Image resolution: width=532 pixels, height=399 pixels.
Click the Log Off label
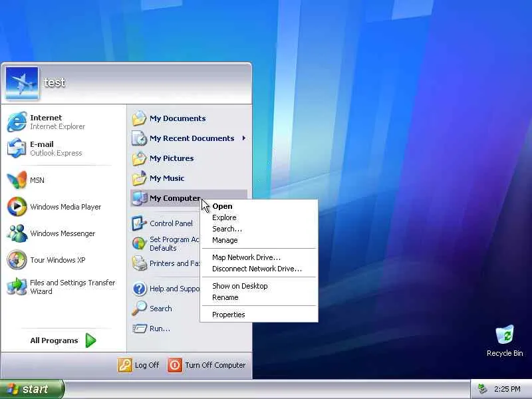pyautogui.click(x=147, y=365)
